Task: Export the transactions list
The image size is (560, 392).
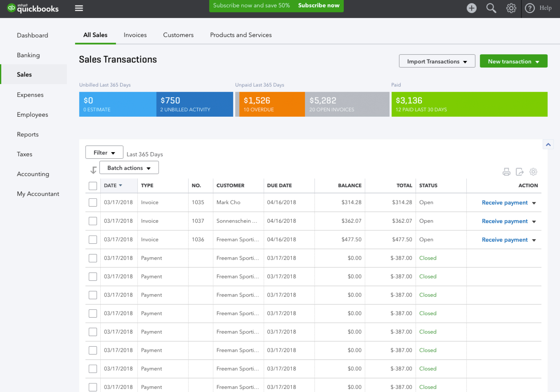Action: (x=520, y=171)
